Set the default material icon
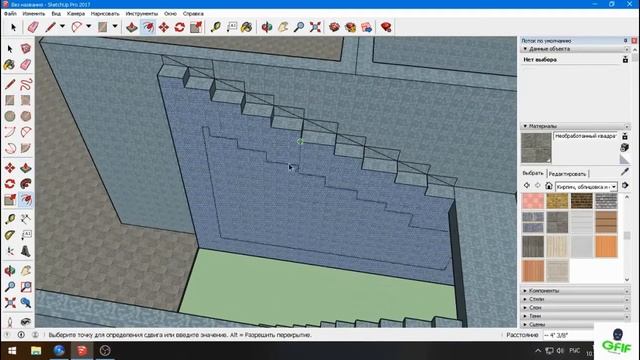The width and height of the screenshot is (640, 360). click(x=624, y=159)
